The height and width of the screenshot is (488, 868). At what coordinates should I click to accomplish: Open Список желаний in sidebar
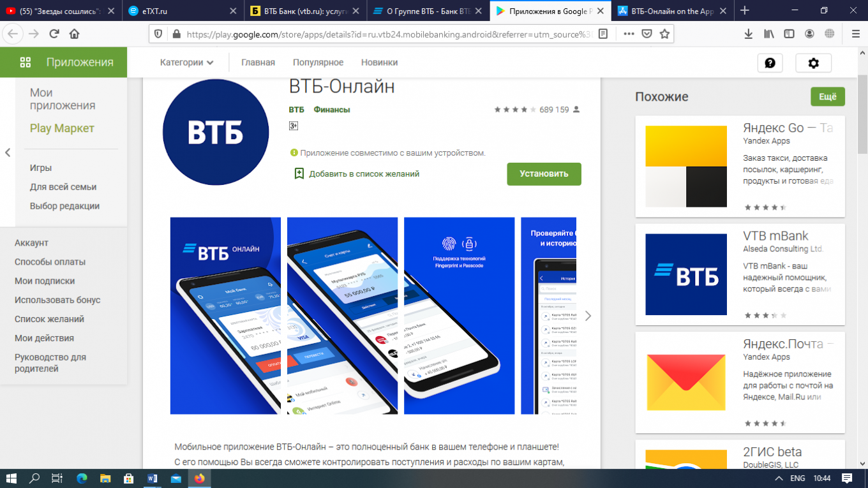(49, 320)
